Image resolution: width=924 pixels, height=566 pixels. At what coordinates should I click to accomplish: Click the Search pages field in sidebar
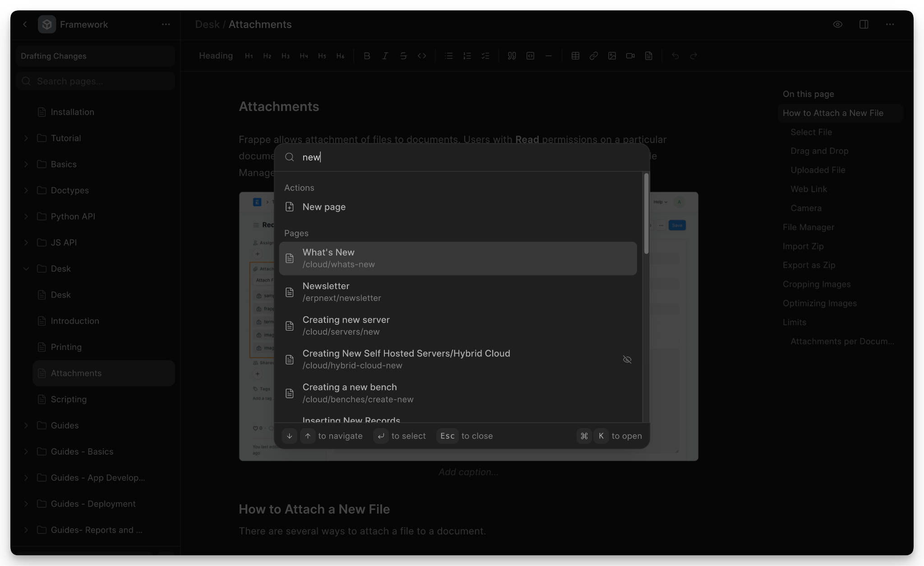pos(95,81)
